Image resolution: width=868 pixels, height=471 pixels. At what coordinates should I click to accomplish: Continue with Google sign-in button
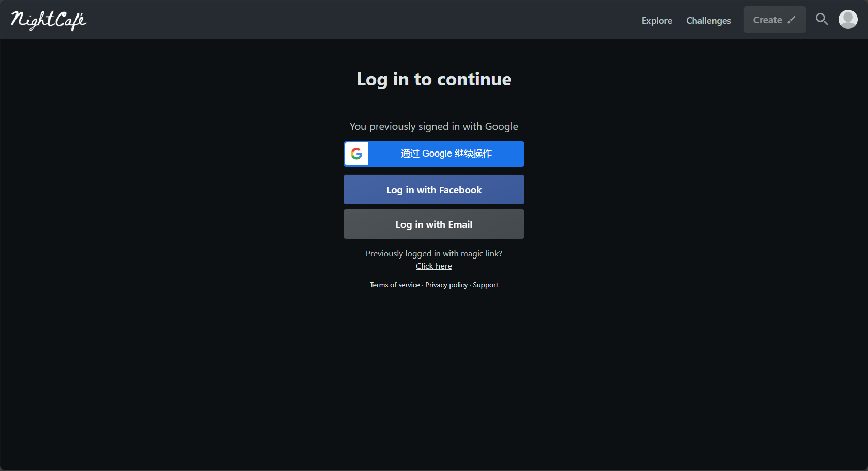click(x=434, y=154)
